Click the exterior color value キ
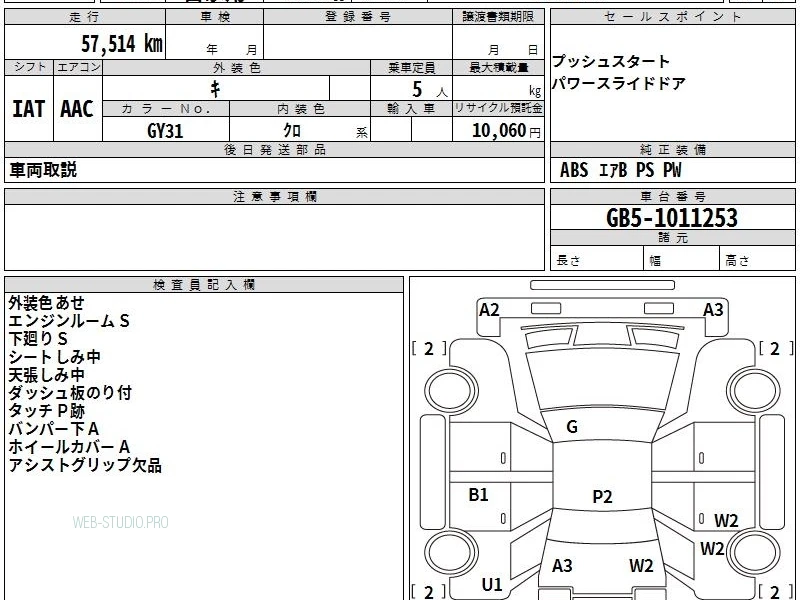 point(215,89)
